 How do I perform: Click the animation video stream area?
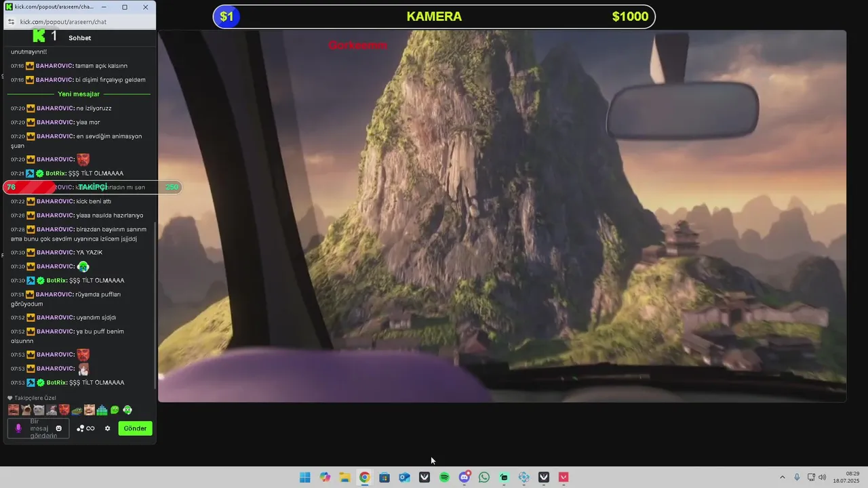(502, 216)
